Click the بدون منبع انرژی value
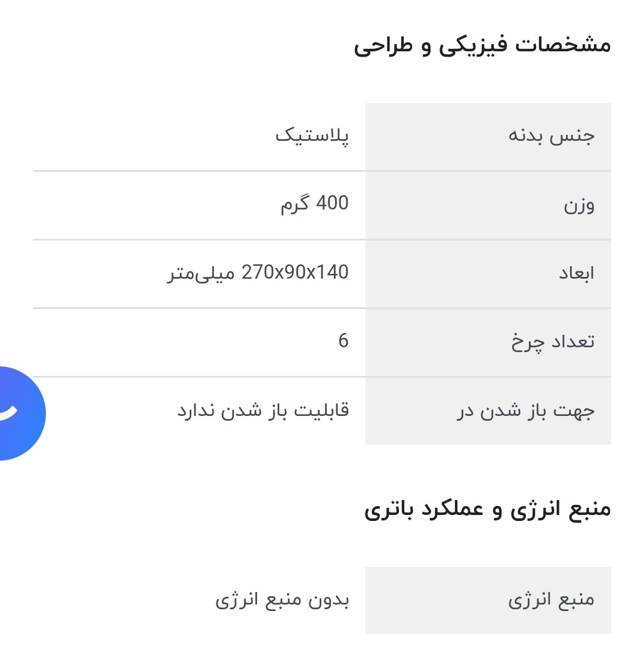The width and height of the screenshot is (644, 657). [x=282, y=600]
